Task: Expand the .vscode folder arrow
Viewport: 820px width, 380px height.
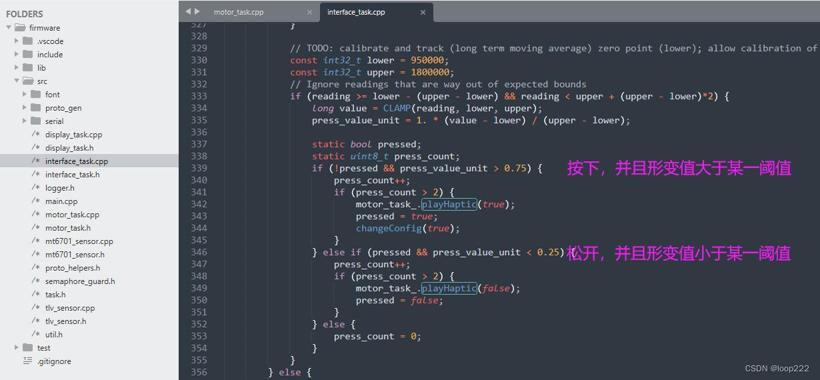Action: (17, 41)
